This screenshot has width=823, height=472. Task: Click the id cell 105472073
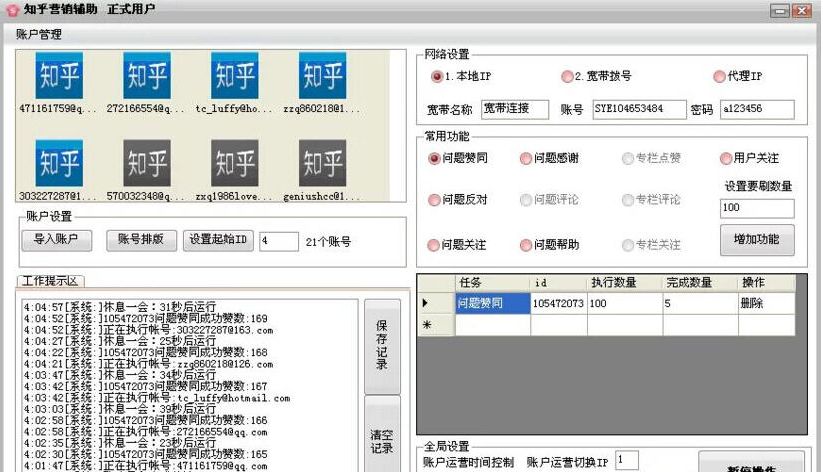(x=558, y=303)
